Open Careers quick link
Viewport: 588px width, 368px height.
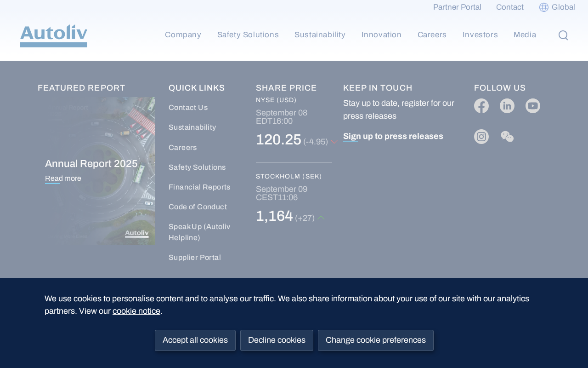(183, 148)
